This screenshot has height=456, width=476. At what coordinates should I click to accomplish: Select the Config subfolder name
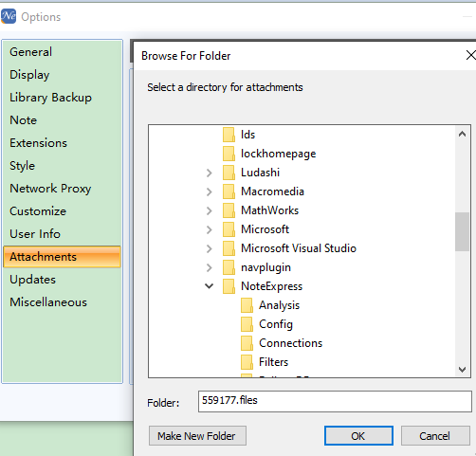[x=276, y=324]
